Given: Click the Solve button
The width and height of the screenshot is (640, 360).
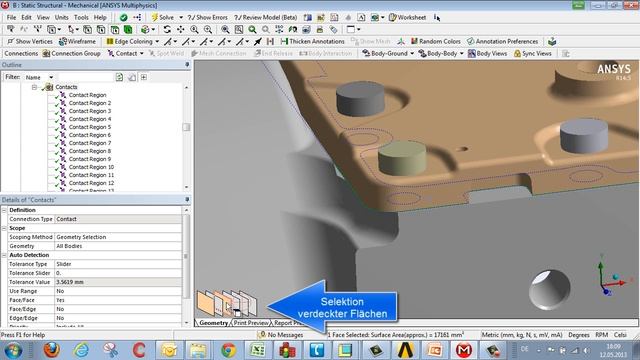Looking at the screenshot, I should (x=162, y=18).
